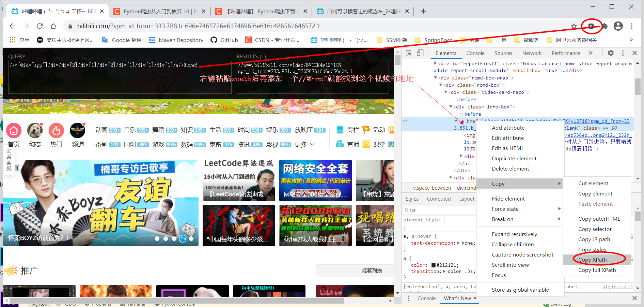The height and width of the screenshot is (307, 644).
Task: Click the bilibili 首页 home icon
Action: pos(14,131)
